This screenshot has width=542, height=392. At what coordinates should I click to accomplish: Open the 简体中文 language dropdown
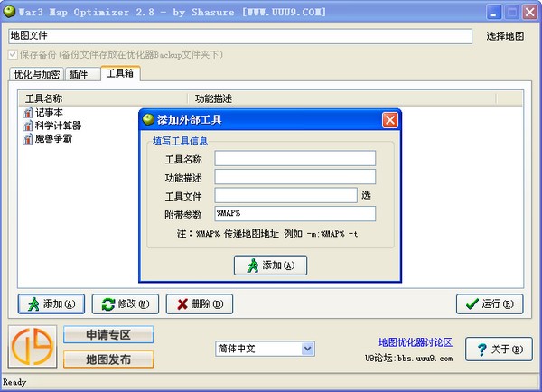pos(307,349)
